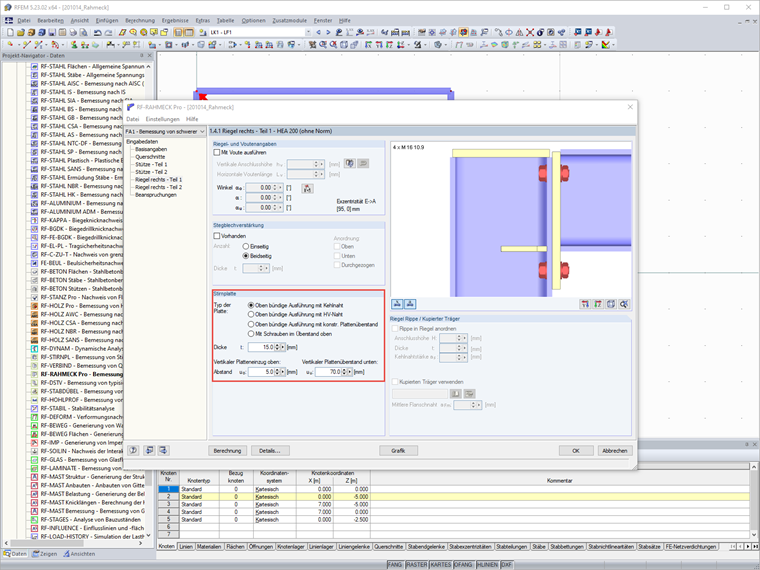Select 'Riegel rechts - Teil 2' tree item

point(158,187)
